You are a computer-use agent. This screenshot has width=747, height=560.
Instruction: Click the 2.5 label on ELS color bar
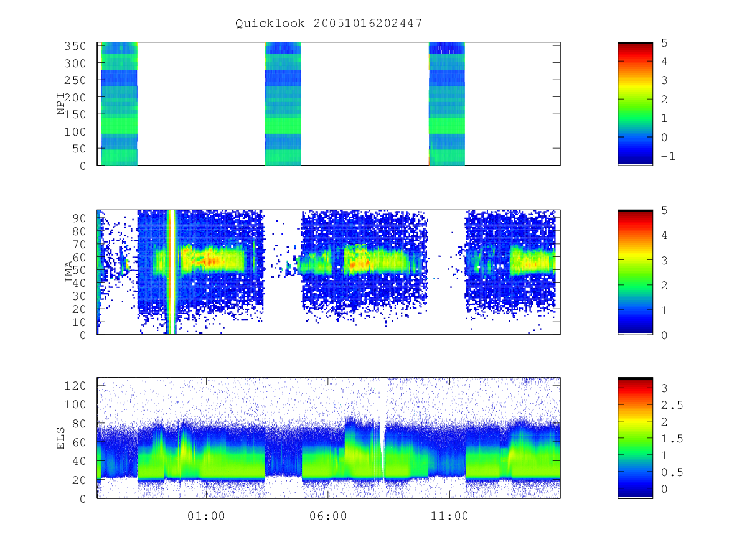coord(672,405)
